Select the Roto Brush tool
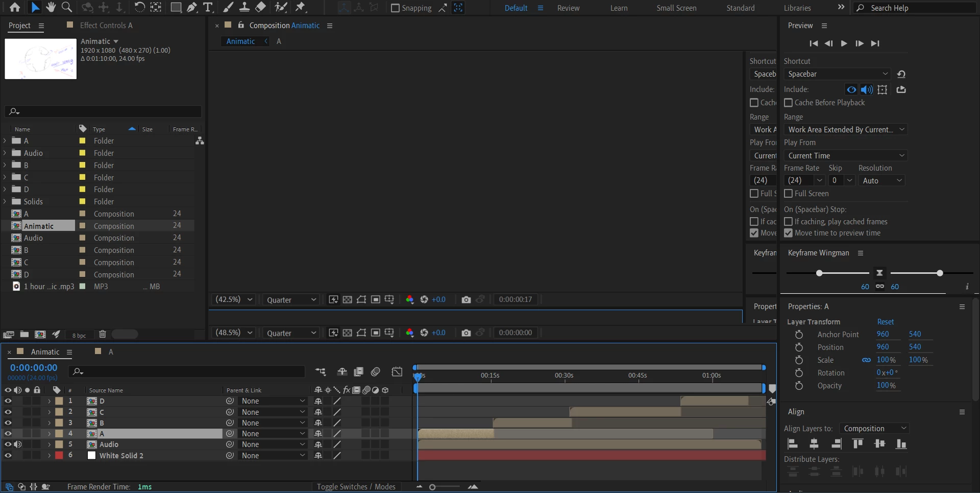This screenshot has height=493, width=980. coord(281,7)
